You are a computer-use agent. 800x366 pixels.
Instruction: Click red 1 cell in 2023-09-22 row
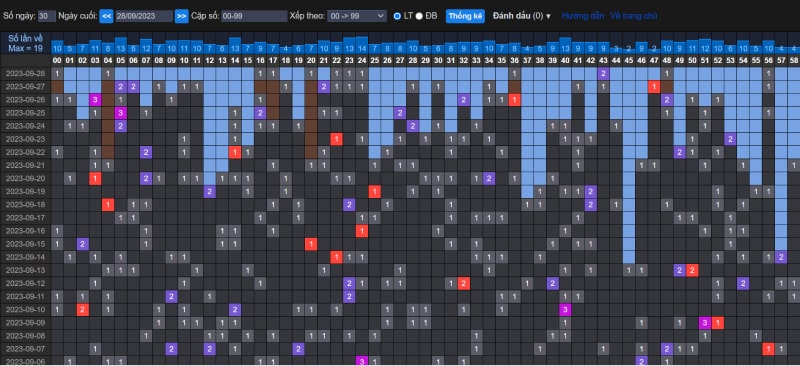click(x=235, y=152)
